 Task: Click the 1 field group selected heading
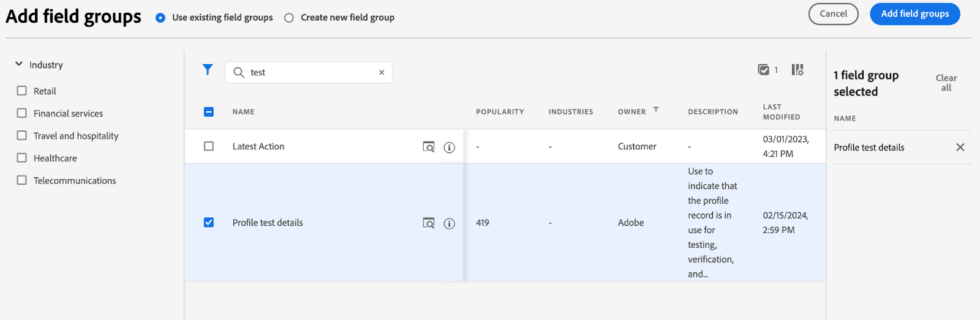pyautogui.click(x=866, y=83)
